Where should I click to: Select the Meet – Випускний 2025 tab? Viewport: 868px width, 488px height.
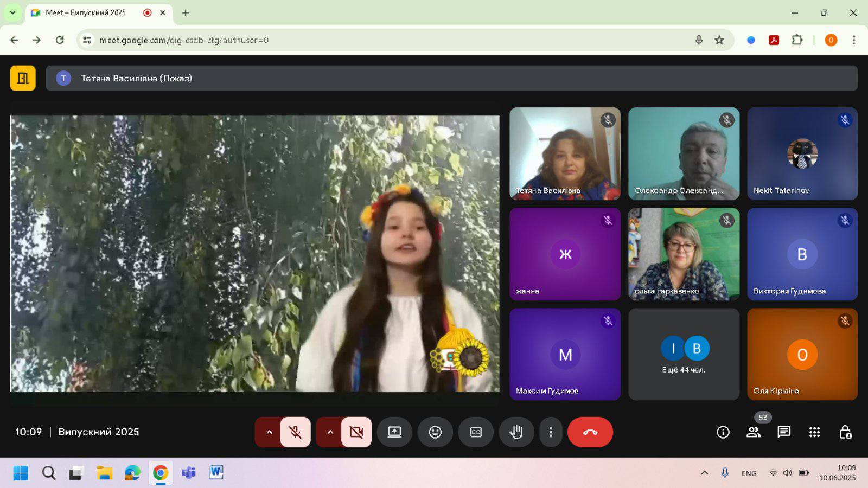[87, 12]
